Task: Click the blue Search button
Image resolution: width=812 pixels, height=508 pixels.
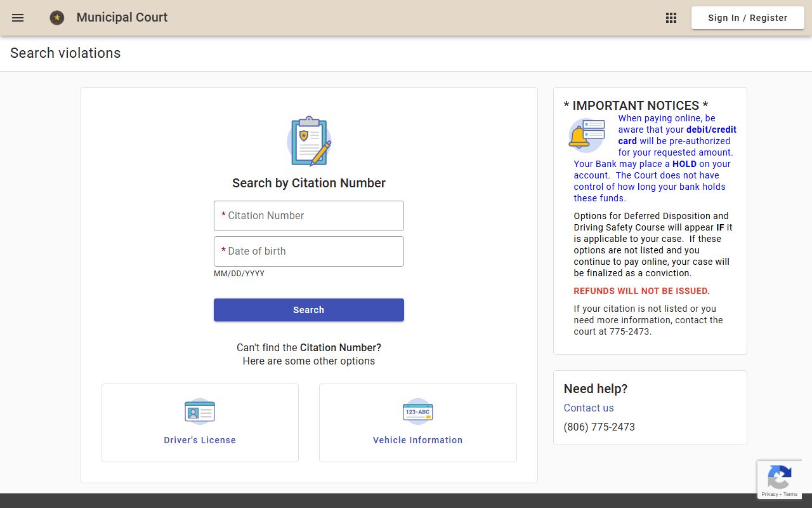Action: click(309, 310)
